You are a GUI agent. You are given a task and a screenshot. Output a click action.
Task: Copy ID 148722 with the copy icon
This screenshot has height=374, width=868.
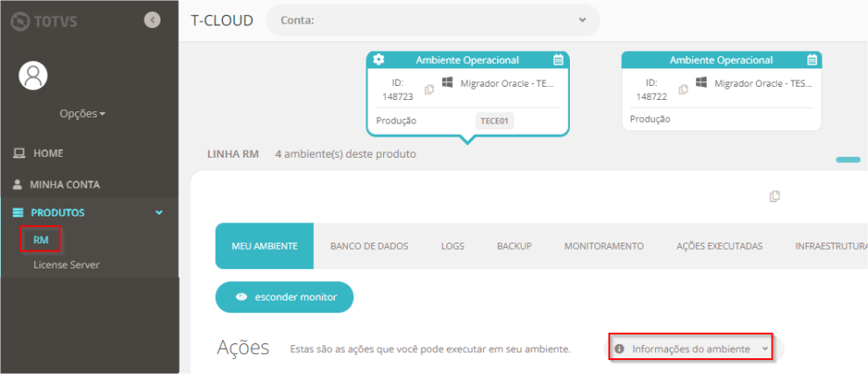click(684, 89)
